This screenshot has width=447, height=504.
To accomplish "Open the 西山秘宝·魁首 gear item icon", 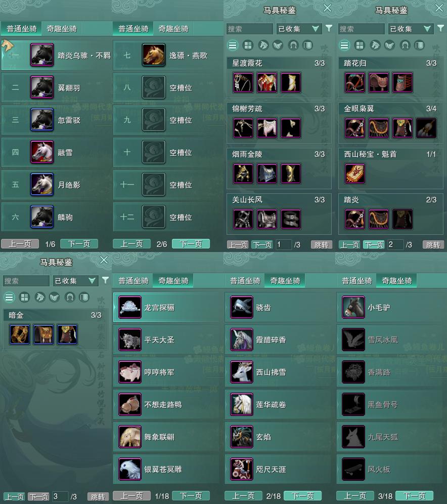I will coord(355,174).
